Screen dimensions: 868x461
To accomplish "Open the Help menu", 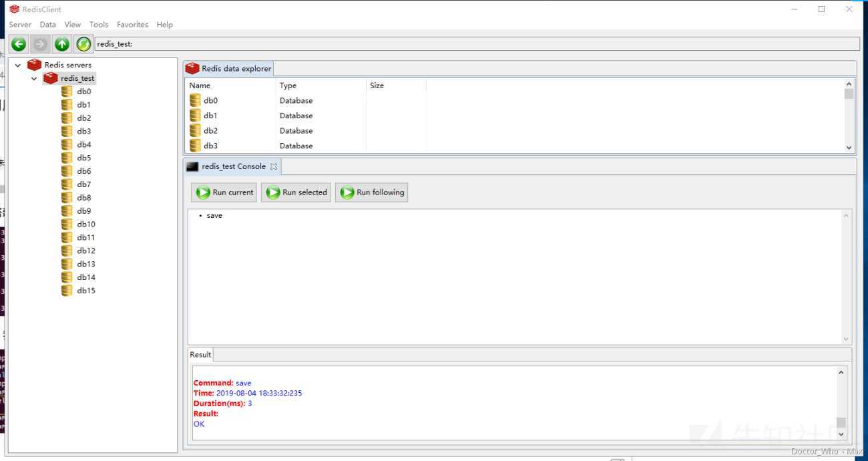I will (x=165, y=25).
